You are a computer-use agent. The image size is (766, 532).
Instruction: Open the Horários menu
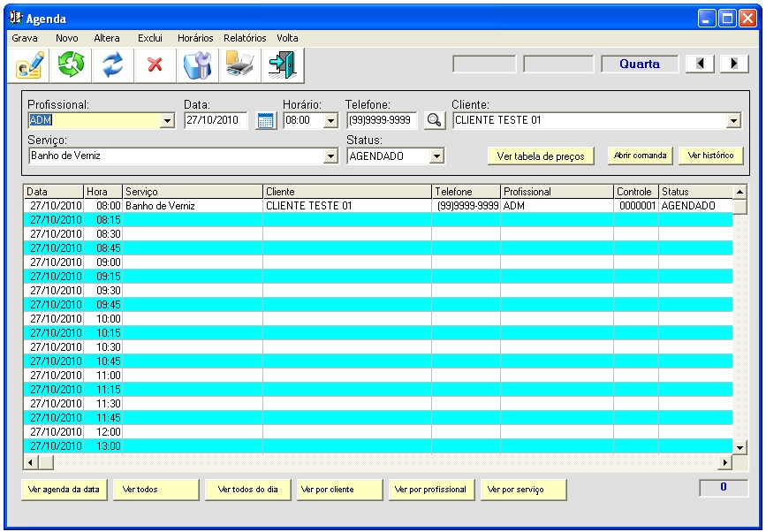tap(194, 38)
